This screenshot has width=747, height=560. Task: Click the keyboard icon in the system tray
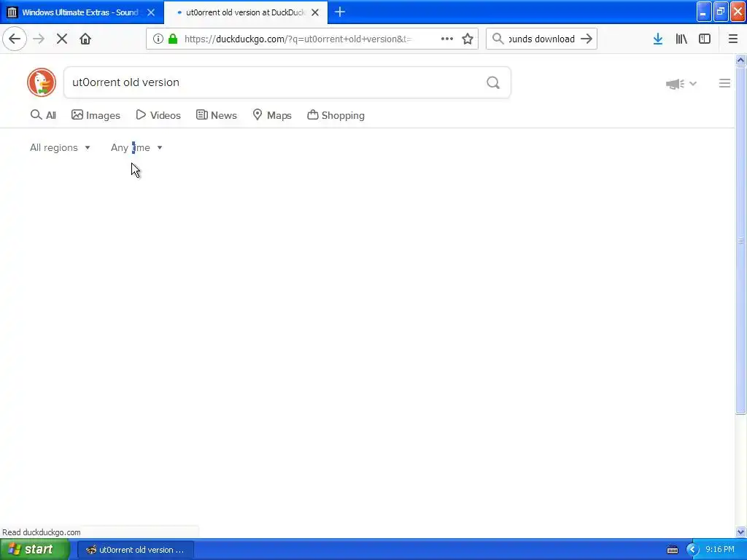click(672, 550)
